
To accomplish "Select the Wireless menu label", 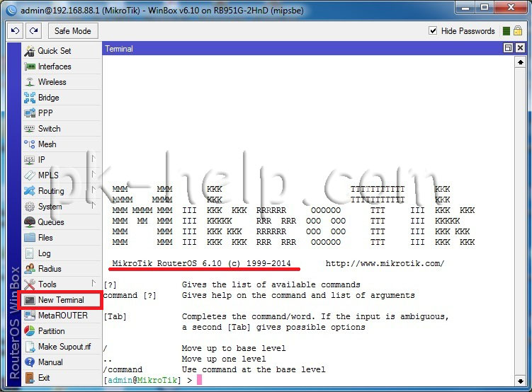I will pyautogui.click(x=52, y=82).
